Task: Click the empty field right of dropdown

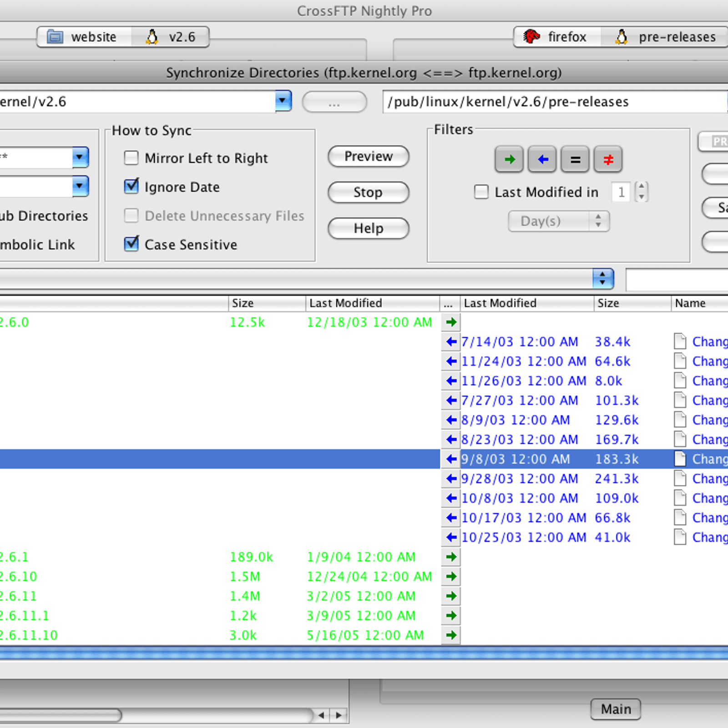Action: coord(677,279)
